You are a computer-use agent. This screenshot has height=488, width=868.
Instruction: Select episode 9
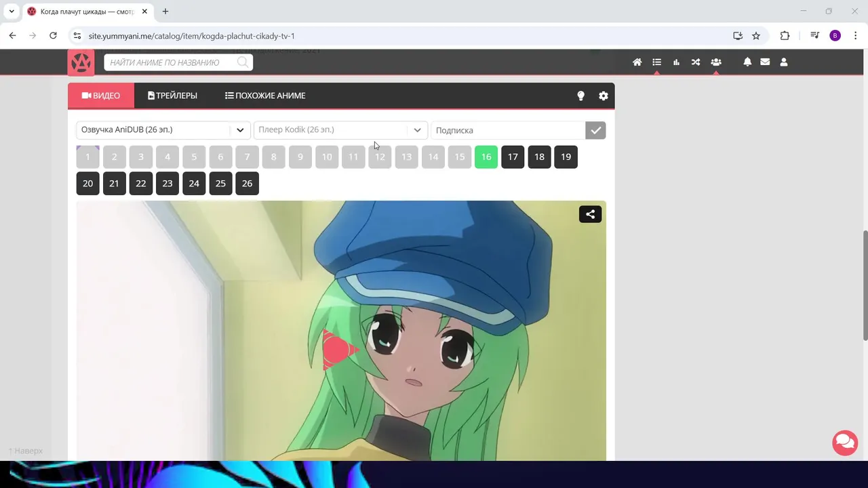click(300, 157)
